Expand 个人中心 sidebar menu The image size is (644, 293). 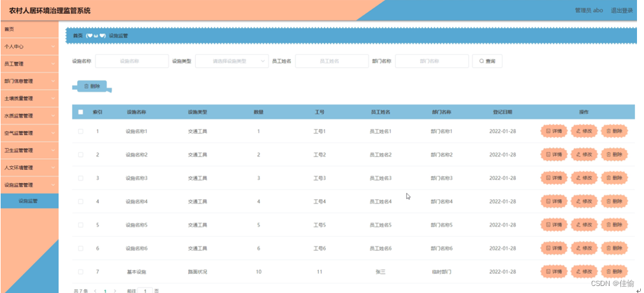click(29, 47)
